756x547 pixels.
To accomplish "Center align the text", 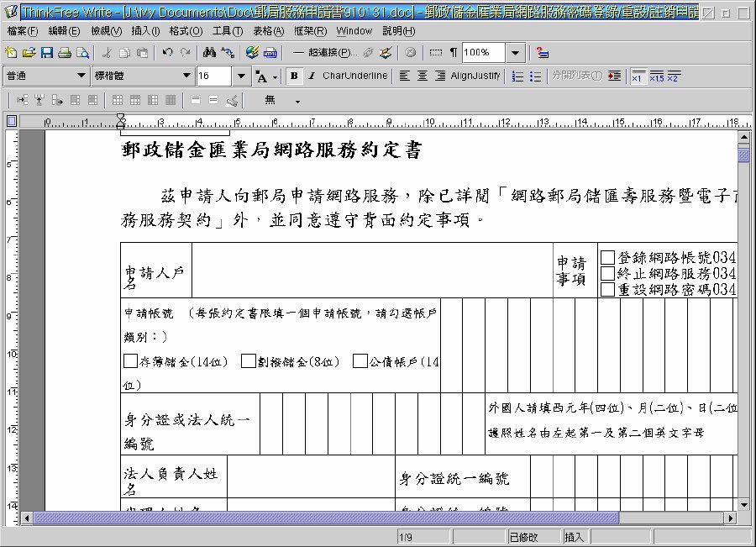I will click(423, 76).
